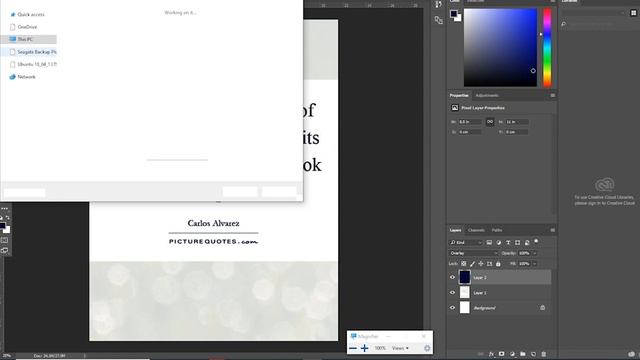Lock layer position icon
Screen dimensions: 640x360
(x=481, y=264)
